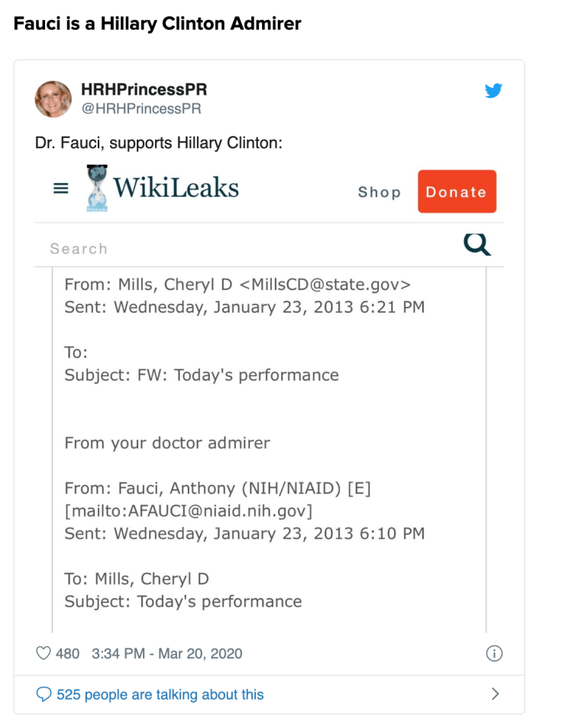Click the Twitter bird logo
This screenshot has height=728, width=562.
point(493,91)
